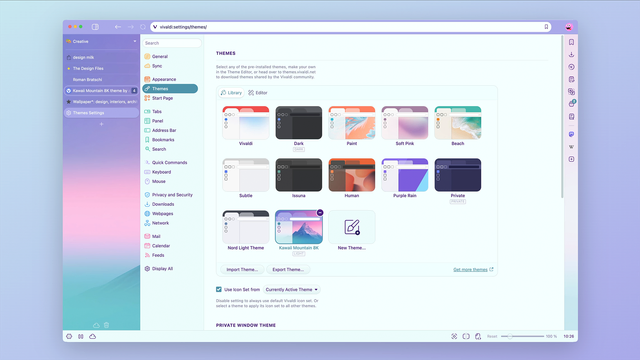Viewport: 640px width, 360px height.
Task: Select the Beach theme thumbnail
Action: click(458, 123)
